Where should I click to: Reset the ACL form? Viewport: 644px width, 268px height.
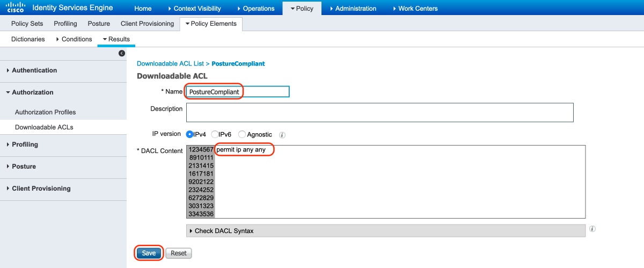179,253
